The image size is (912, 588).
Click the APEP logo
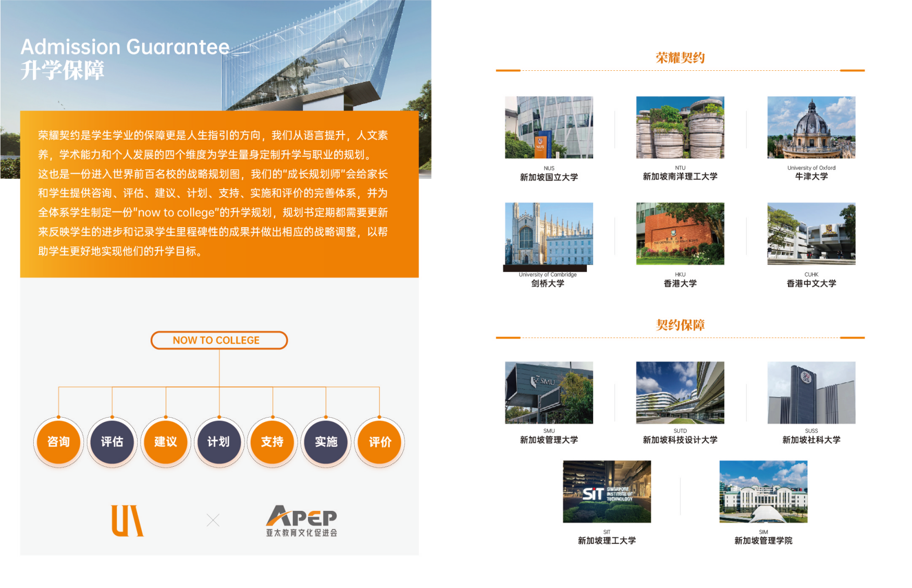click(301, 520)
